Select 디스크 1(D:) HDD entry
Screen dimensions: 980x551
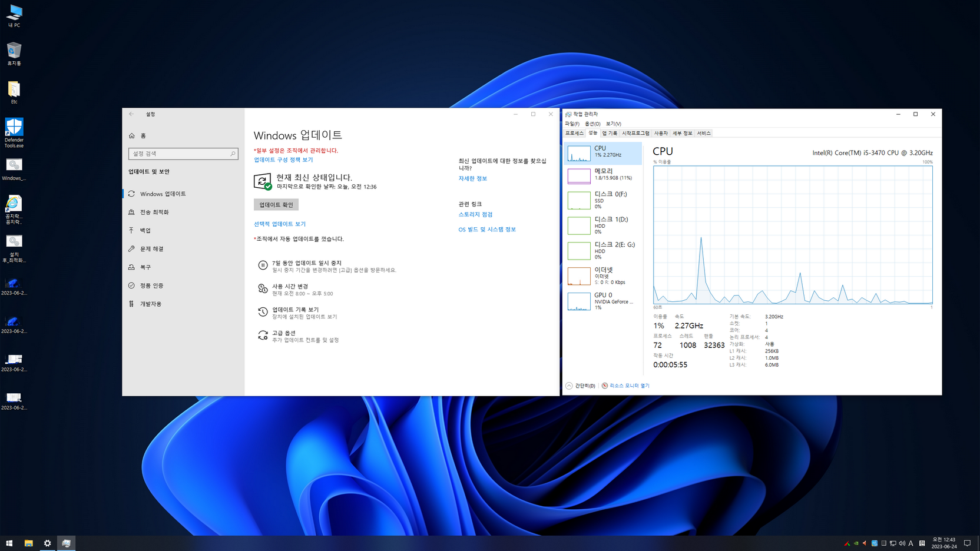tap(603, 225)
